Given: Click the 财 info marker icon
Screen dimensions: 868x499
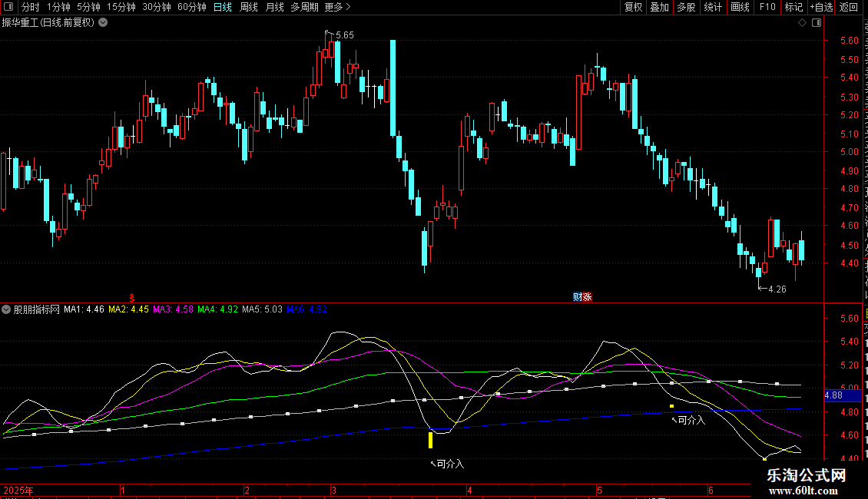Looking at the screenshot, I should [578, 297].
